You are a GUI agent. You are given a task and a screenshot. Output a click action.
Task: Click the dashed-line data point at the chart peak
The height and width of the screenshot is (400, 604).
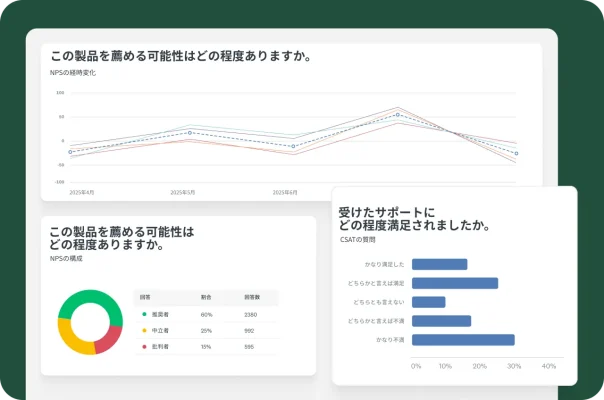[x=398, y=115]
